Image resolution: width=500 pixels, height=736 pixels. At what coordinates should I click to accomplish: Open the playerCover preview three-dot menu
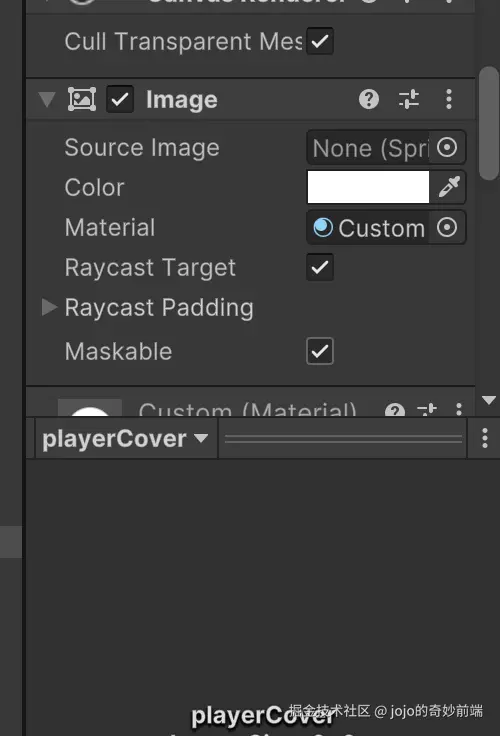tap(485, 438)
